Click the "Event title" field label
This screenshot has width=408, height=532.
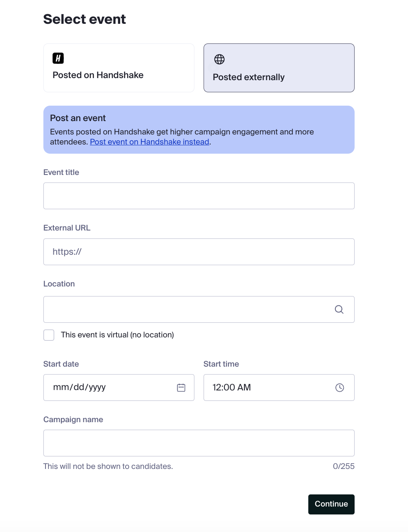61,172
